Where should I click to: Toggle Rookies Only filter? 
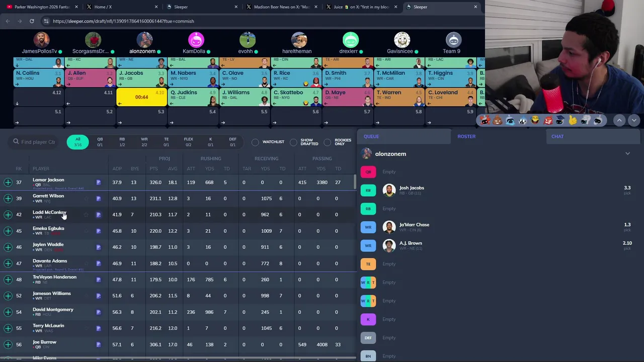pyautogui.click(x=328, y=142)
